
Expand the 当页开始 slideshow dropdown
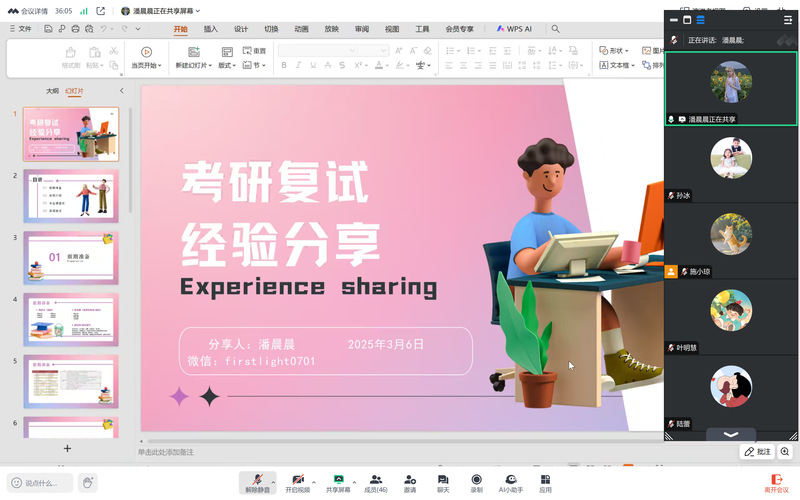click(x=159, y=66)
